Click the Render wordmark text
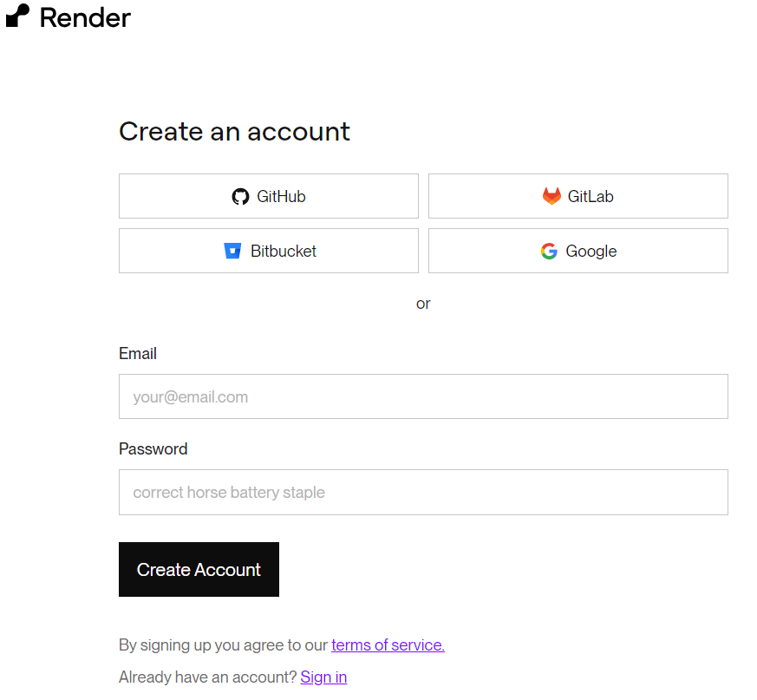757x700 pixels. tap(85, 17)
